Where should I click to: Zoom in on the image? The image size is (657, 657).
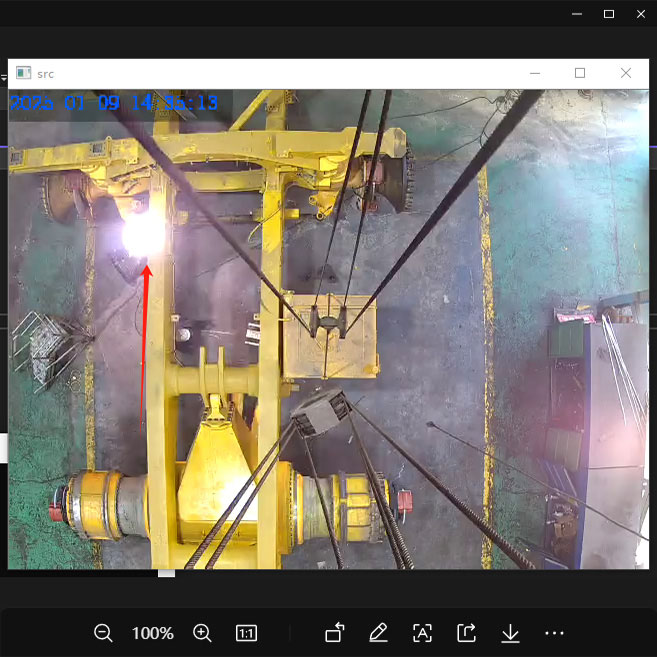point(202,633)
